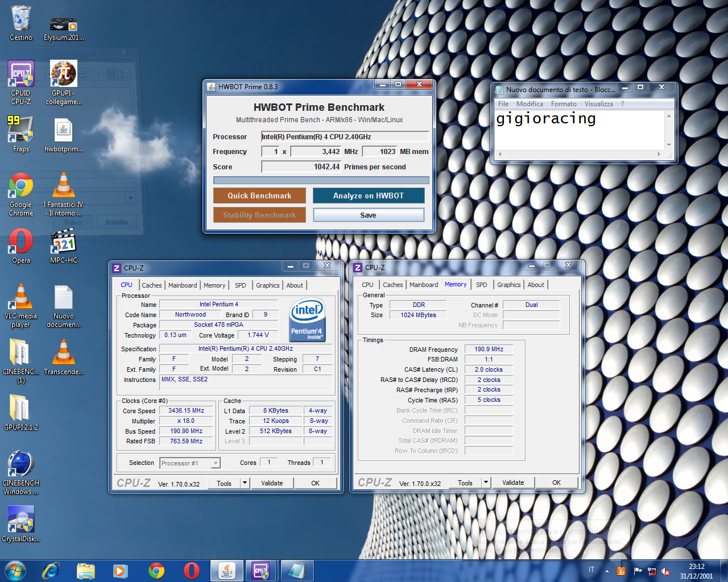Launch the Opera desktop shortcut
The image size is (728, 582).
click(21, 246)
